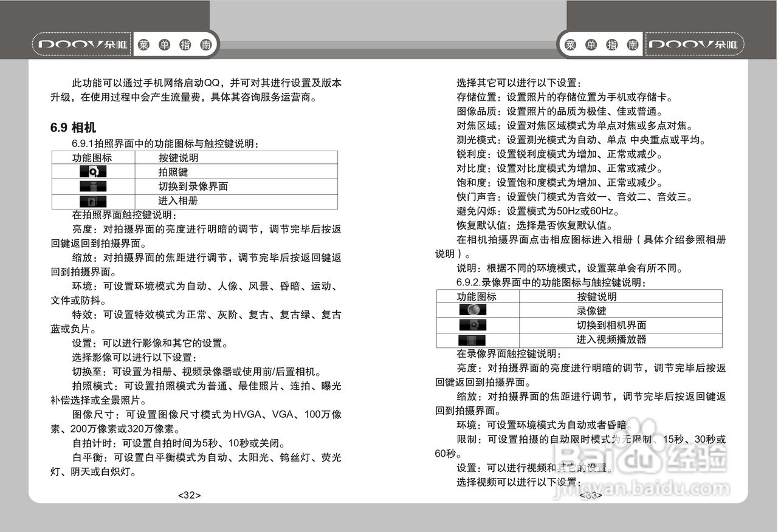Screen dimensions: 778x532
Task: Click the line starting 避免闪烁
Action: point(538,211)
